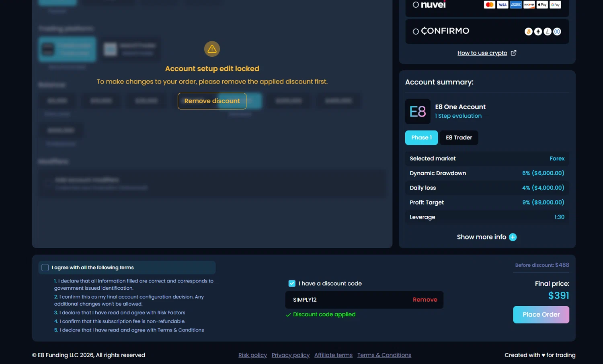
Task: Click the USDC coin icon
Action: point(557,32)
